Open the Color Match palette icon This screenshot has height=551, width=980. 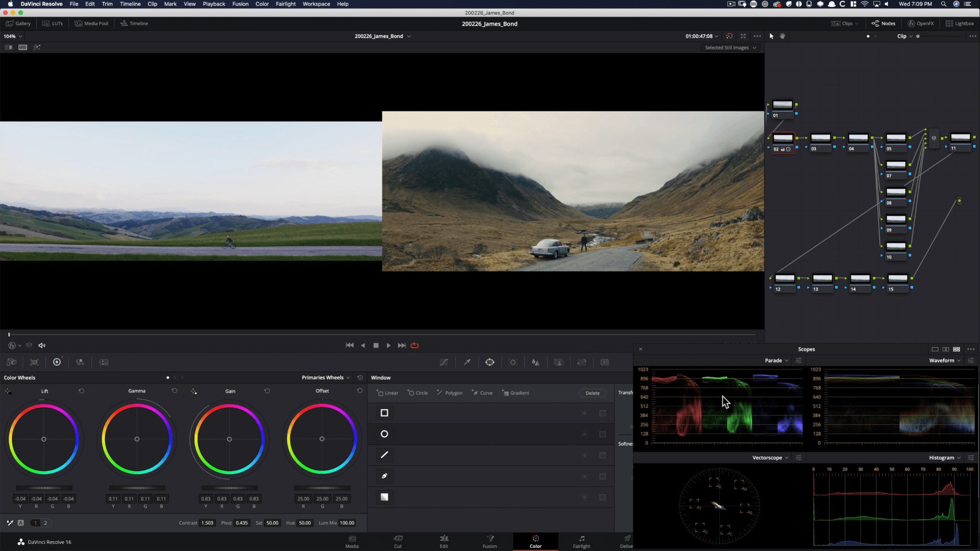34,362
